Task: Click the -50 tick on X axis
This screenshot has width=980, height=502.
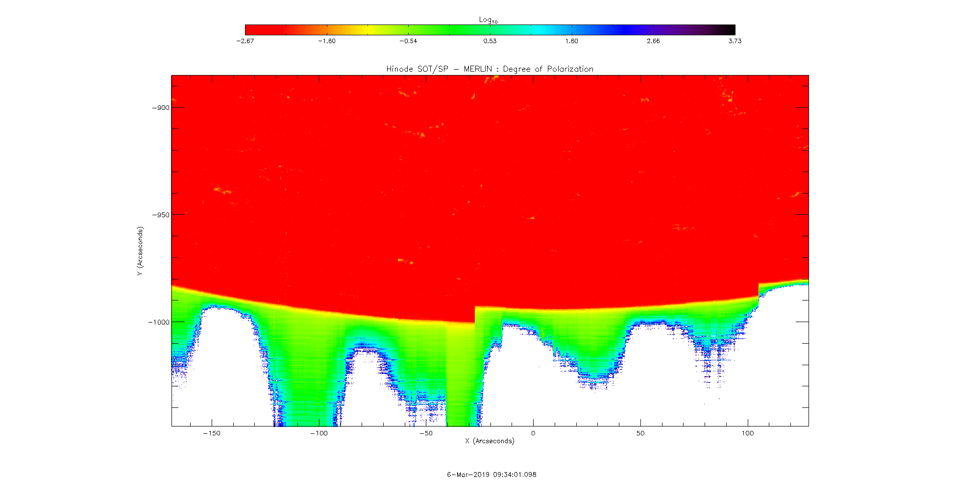Action: (426, 433)
